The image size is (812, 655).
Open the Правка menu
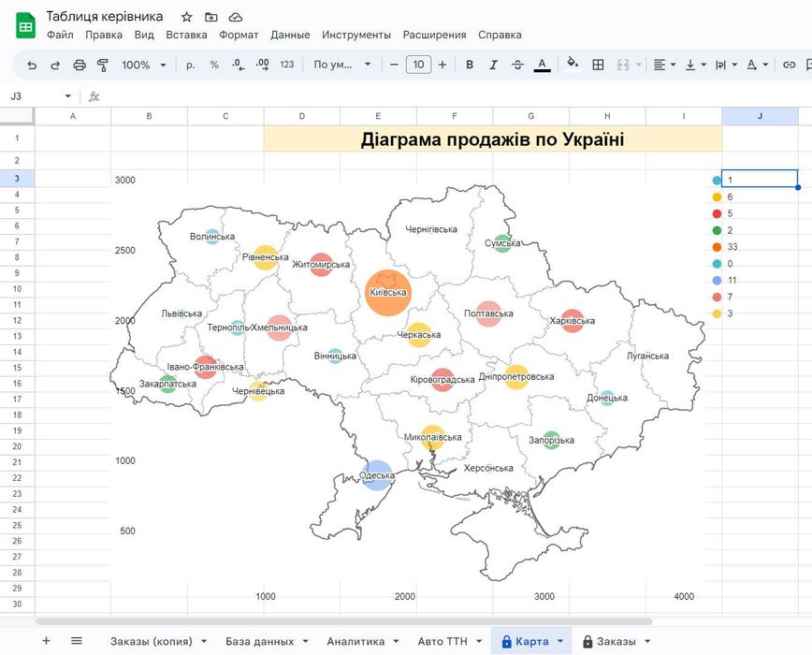click(x=104, y=35)
